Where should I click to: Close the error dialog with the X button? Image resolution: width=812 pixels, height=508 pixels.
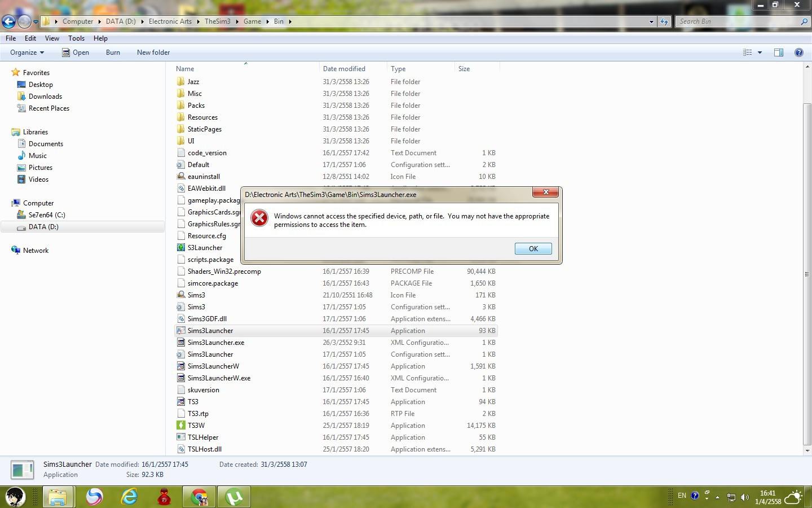546,192
